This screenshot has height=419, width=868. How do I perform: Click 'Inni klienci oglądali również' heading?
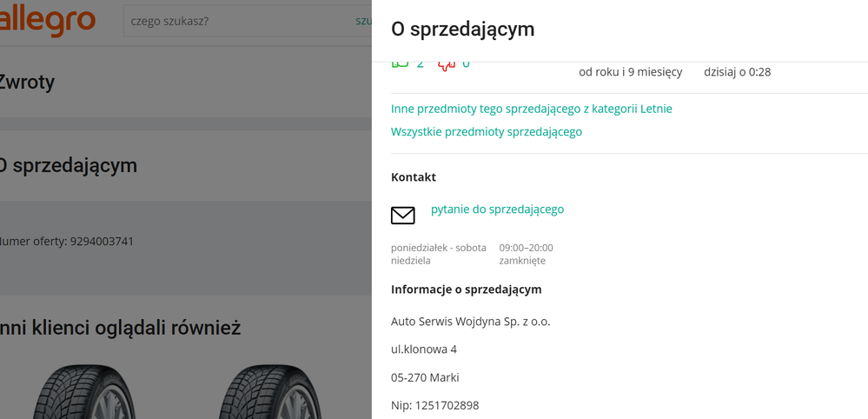(x=120, y=329)
